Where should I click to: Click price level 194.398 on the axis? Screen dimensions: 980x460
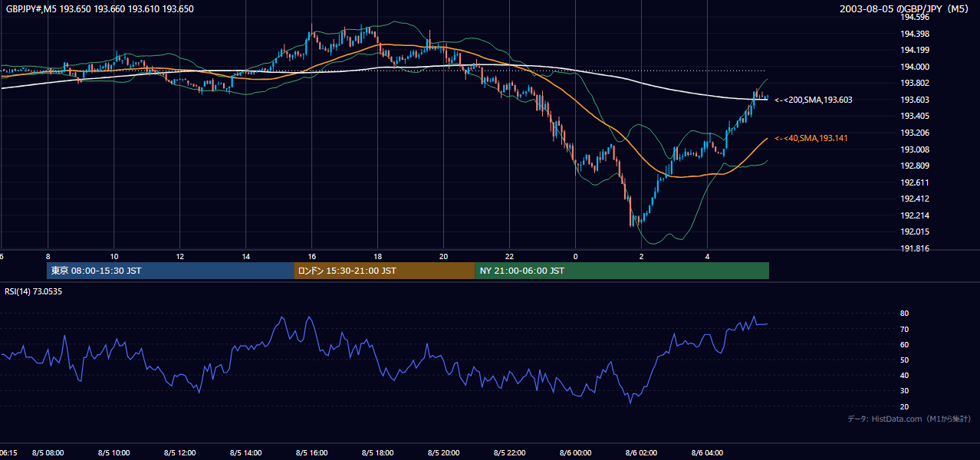914,34
